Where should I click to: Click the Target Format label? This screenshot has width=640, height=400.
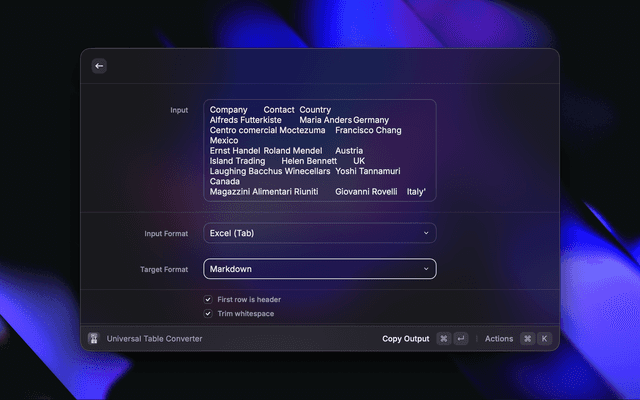pyautogui.click(x=164, y=269)
